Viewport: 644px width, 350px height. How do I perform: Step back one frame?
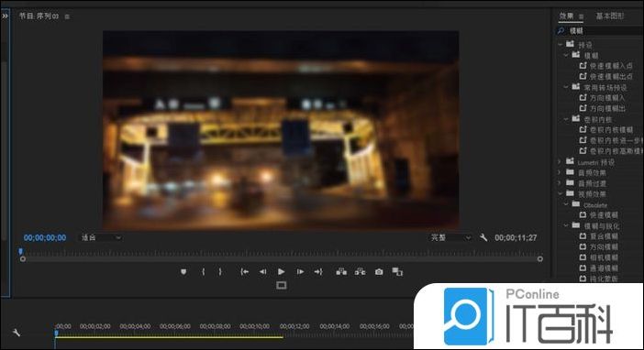pyautogui.click(x=263, y=271)
